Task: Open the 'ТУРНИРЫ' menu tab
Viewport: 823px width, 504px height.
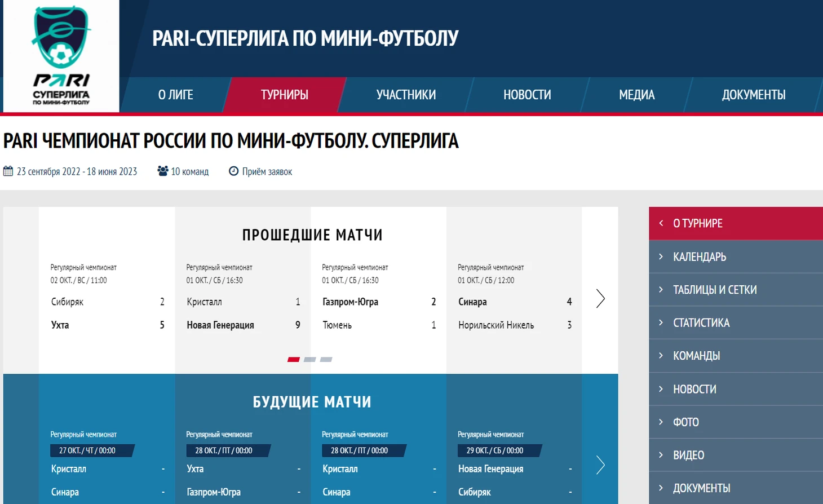Action: [x=284, y=95]
